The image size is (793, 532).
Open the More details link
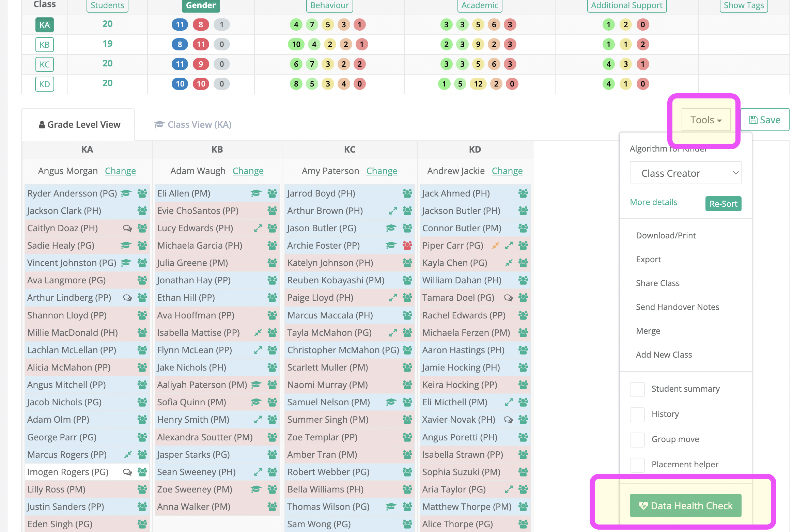[x=653, y=202]
